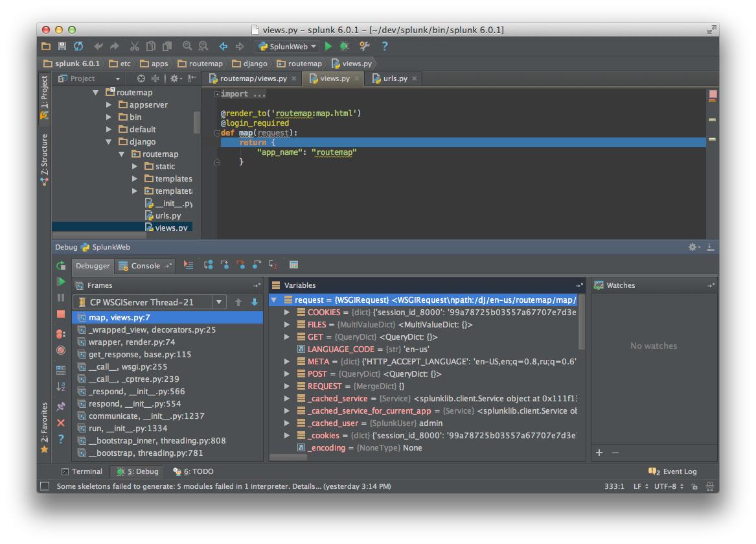Select get_response, base.py:115 frame
The height and width of the screenshot is (544, 756).
[168, 354]
